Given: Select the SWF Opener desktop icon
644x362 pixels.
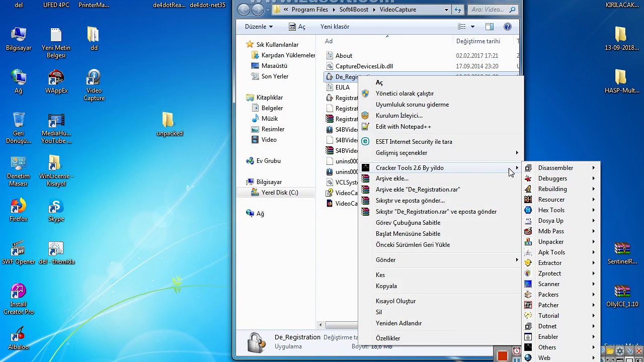Looking at the screenshot, I should [x=18, y=253].
